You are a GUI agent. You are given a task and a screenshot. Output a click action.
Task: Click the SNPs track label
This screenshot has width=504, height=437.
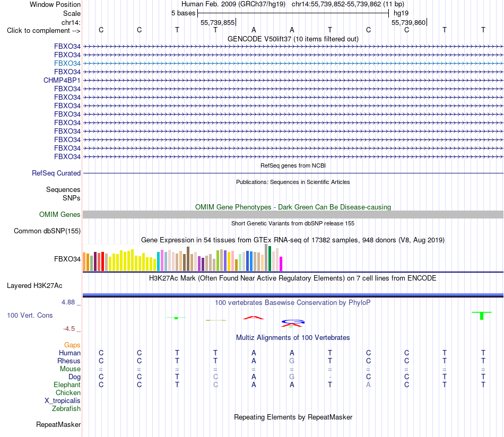pos(72,198)
